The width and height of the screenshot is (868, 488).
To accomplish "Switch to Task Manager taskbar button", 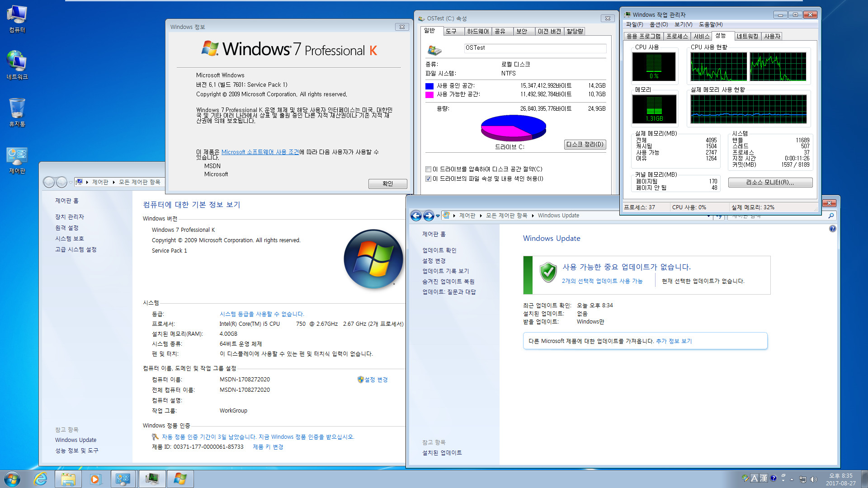I will [x=152, y=479].
